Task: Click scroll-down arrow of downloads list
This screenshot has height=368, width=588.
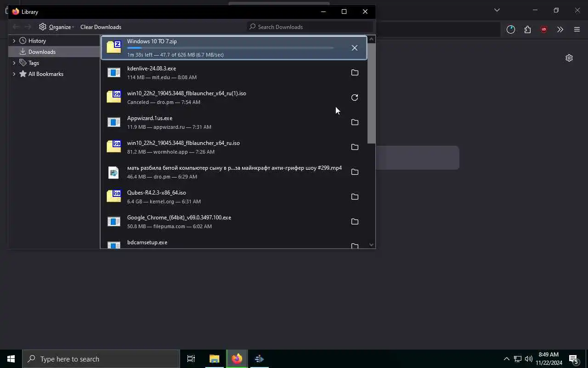Action: click(371, 245)
